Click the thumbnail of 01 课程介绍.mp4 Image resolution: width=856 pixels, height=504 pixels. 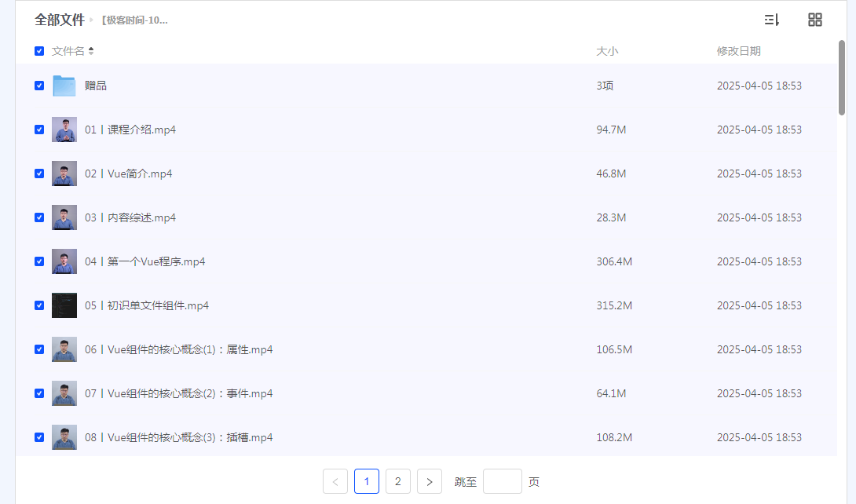[64, 129]
